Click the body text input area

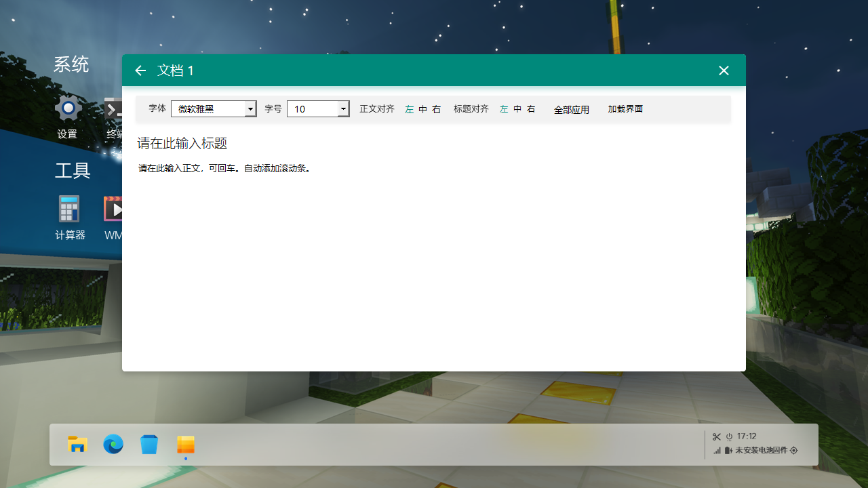coord(434,264)
